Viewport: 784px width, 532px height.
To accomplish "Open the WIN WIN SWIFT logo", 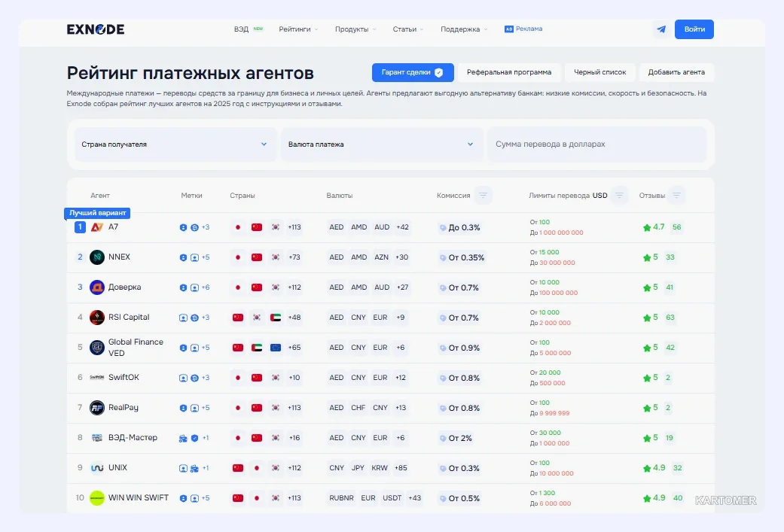I will pyautogui.click(x=97, y=498).
